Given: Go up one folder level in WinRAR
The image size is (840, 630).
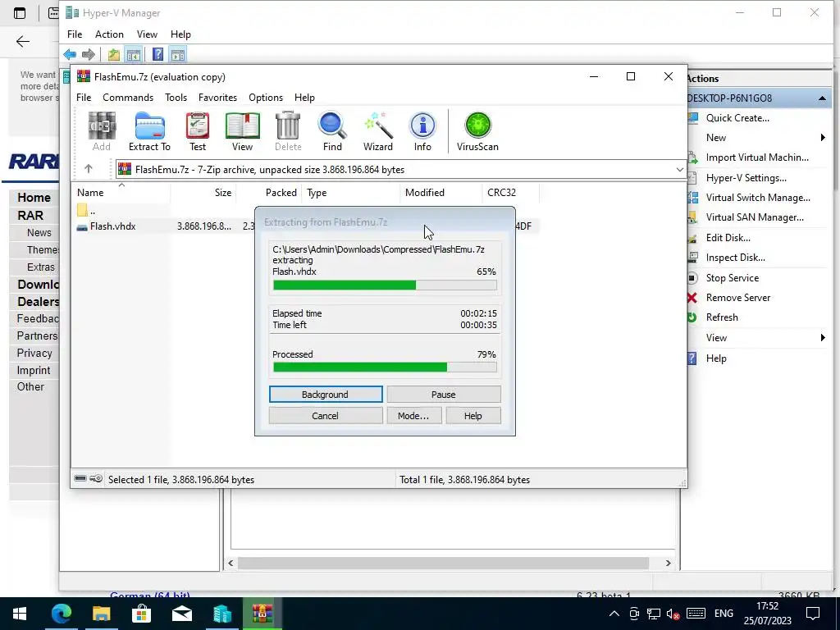Looking at the screenshot, I should pyautogui.click(x=89, y=169).
